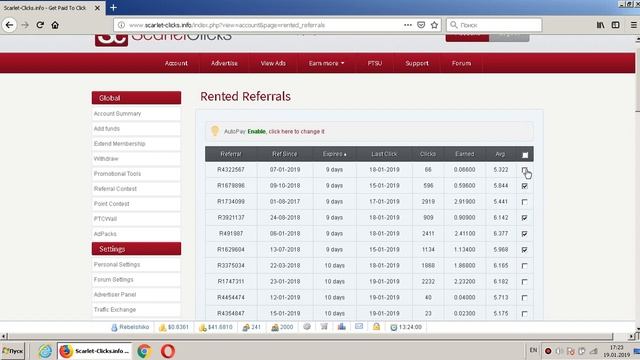Check the box for referral R1747311
The height and width of the screenshot is (360, 640).
click(x=524, y=282)
